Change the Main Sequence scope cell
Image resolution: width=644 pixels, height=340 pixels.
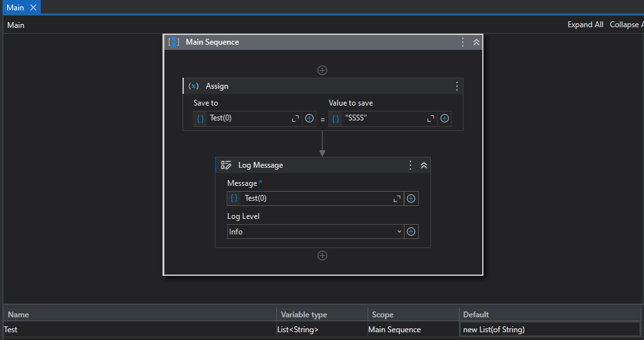[413, 330]
